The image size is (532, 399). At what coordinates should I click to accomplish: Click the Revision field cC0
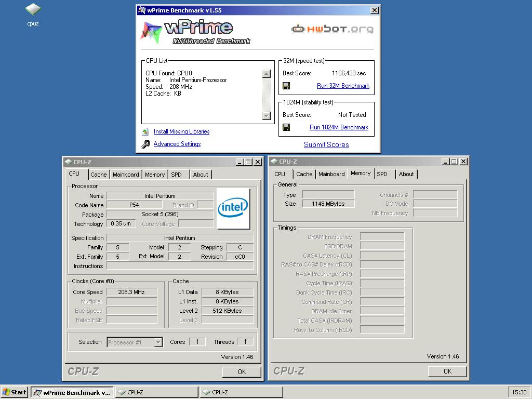(240, 257)
